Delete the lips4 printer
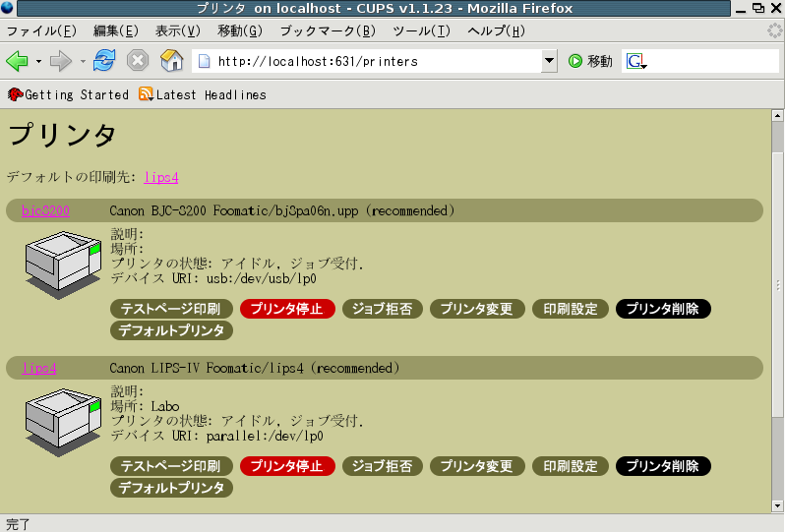 tap(663, 466)
